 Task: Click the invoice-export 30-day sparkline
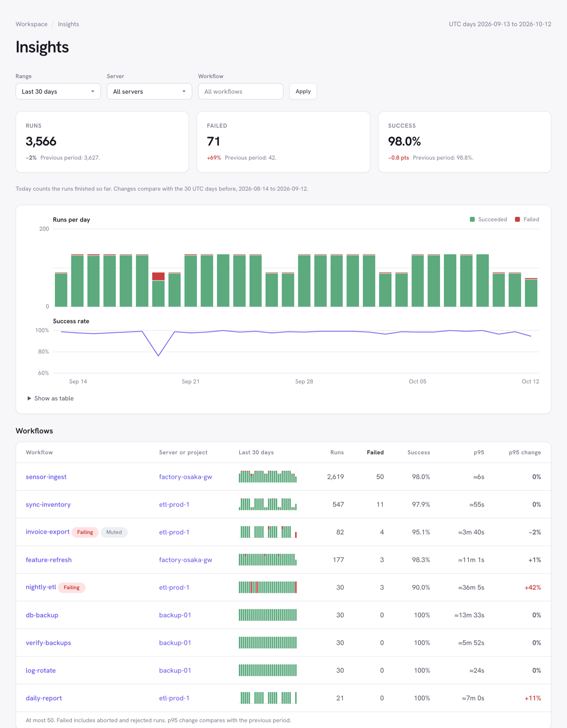268,532
